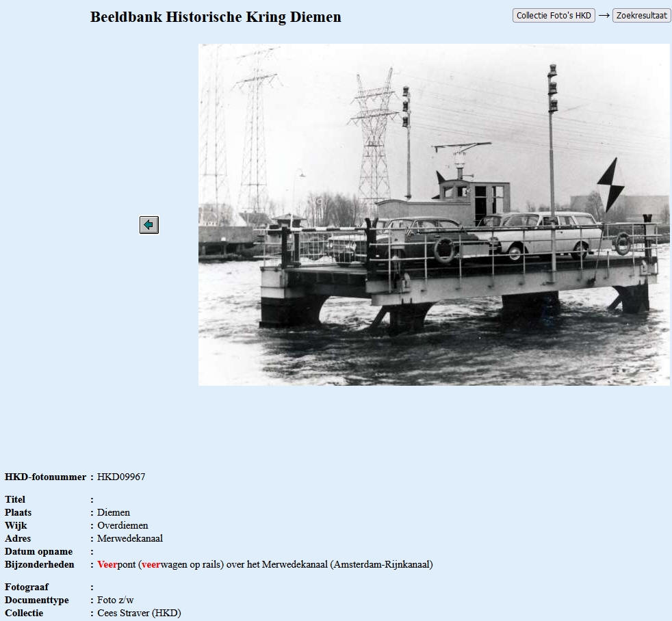Screen dimensions: 672x621
Task: Click the Bijzonderheden label
Action: click(x=39, y=564)
